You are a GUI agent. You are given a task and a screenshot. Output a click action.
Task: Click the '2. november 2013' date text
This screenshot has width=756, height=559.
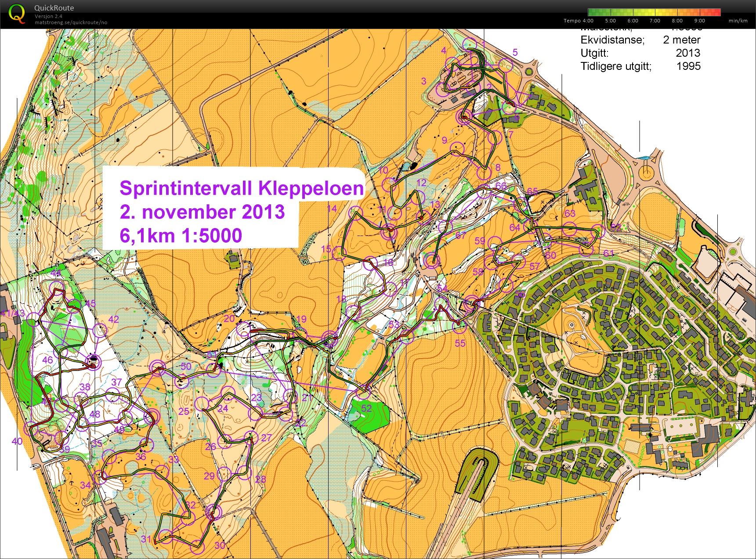tap(202, 212)
